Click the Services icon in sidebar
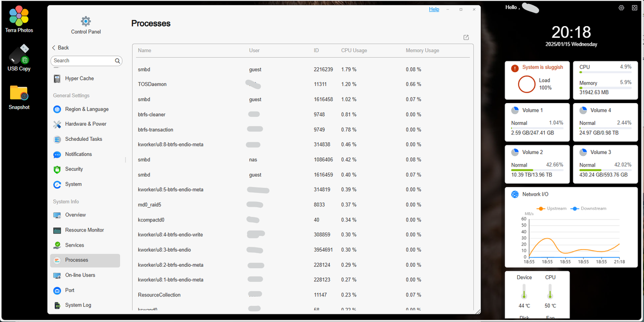 57,245
